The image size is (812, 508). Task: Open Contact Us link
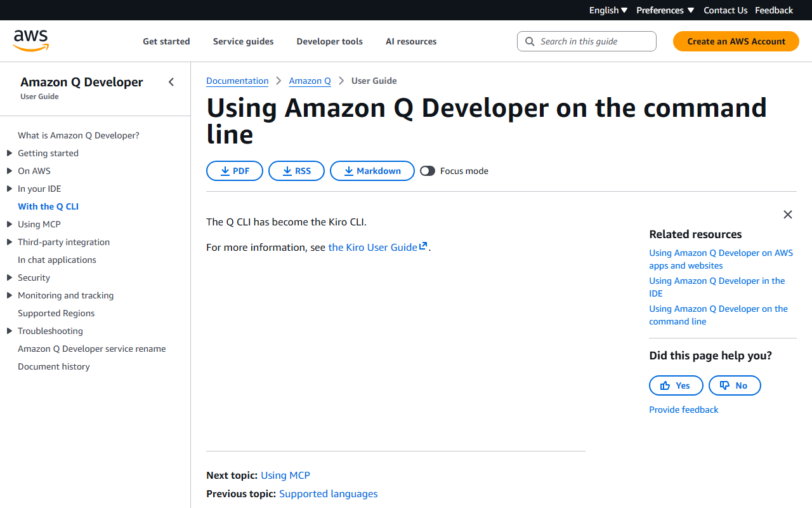coord(726,10)
